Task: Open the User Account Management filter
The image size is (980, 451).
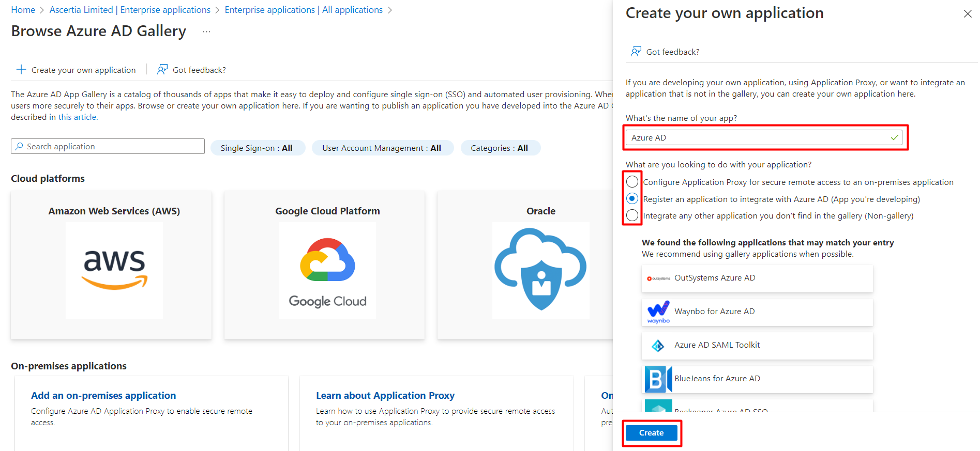Action: coord(383,148)
